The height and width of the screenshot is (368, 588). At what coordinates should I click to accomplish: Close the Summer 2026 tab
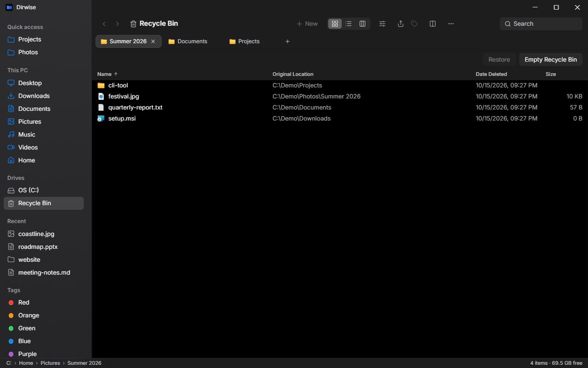pyautogui.click(x=153, y=41)
